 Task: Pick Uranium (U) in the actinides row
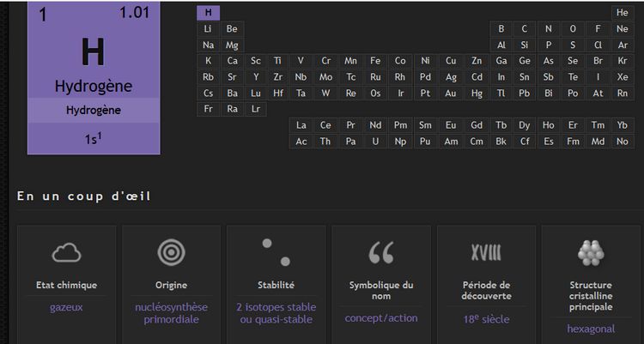375,142
